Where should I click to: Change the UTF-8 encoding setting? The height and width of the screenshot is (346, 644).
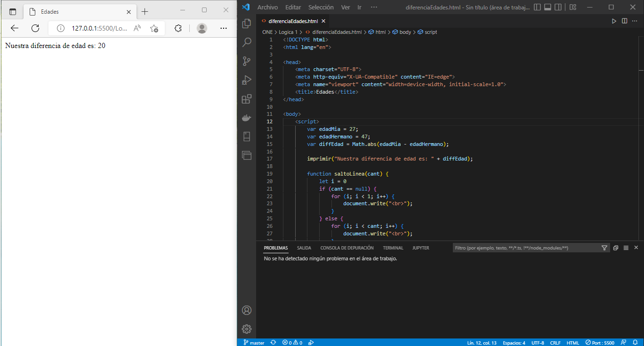pyautogui.click(x=538, y=343)
